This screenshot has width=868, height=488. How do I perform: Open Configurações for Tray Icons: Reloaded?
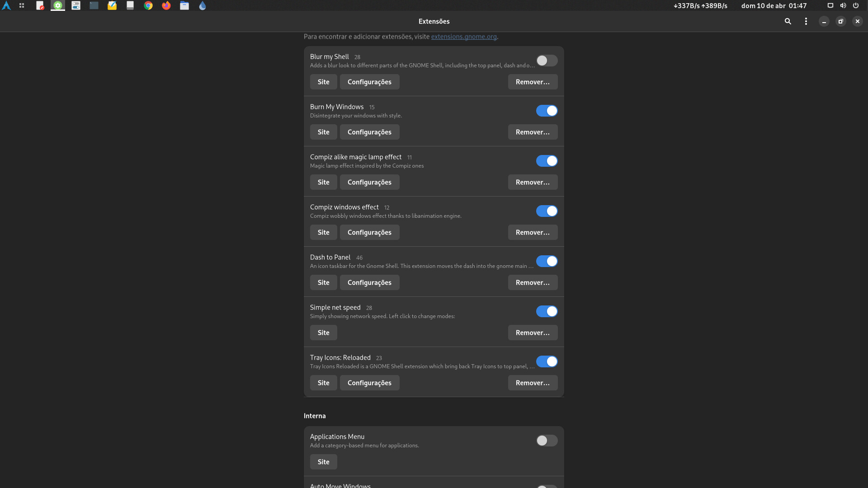coord(370,383)
